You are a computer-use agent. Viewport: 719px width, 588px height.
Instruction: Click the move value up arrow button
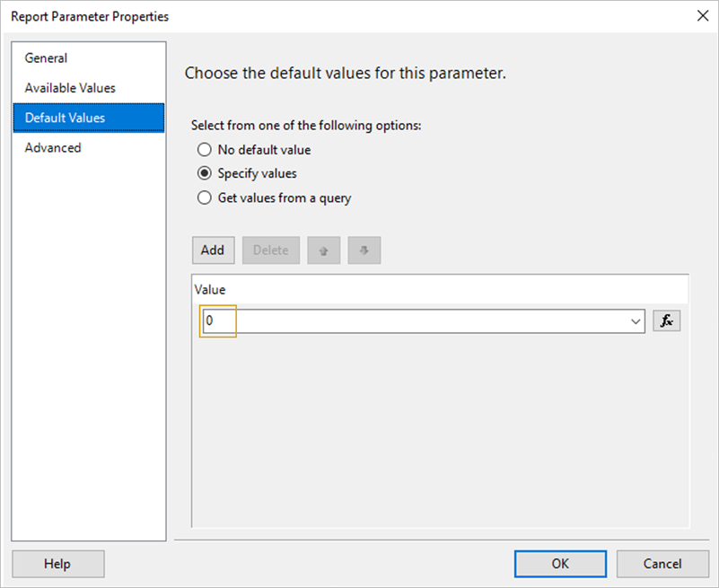(x=324, y=250)
